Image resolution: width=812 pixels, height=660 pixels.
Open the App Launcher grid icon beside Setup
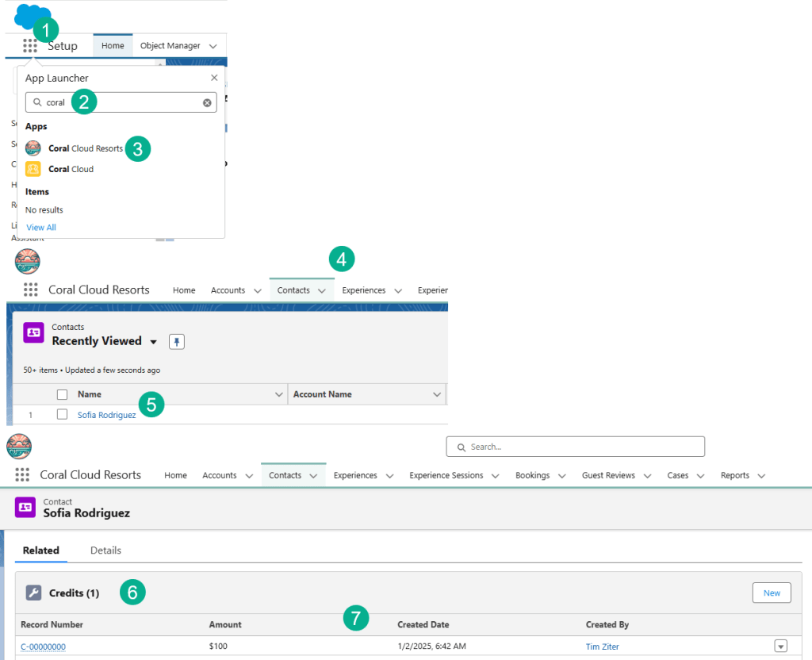[29, 46]
